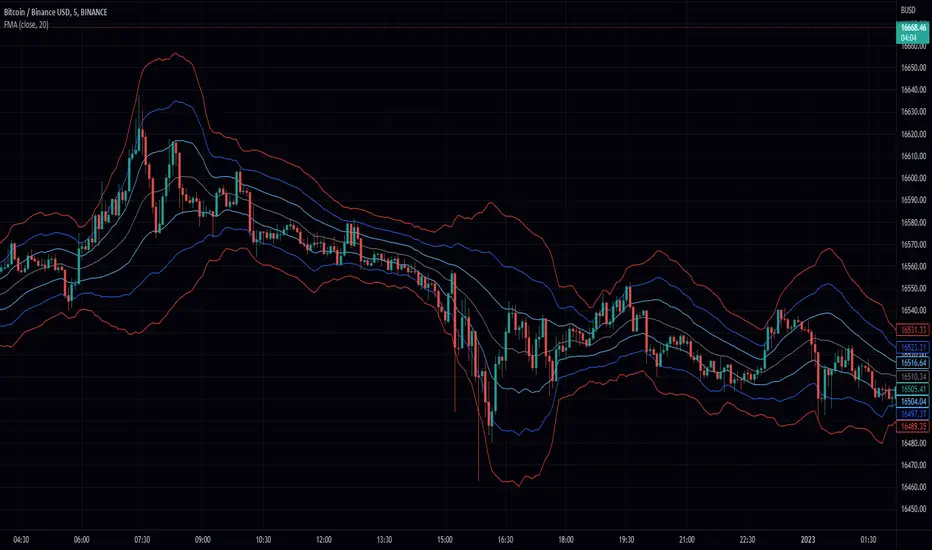Click the 16600.00 price axis label

click(913, 178)
